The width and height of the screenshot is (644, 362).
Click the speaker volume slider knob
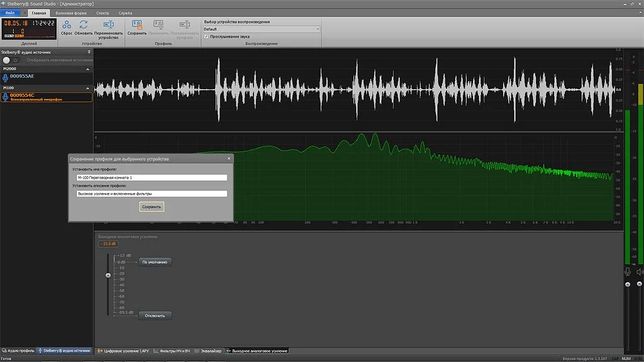pyautogui.click(x=640, y=283)
